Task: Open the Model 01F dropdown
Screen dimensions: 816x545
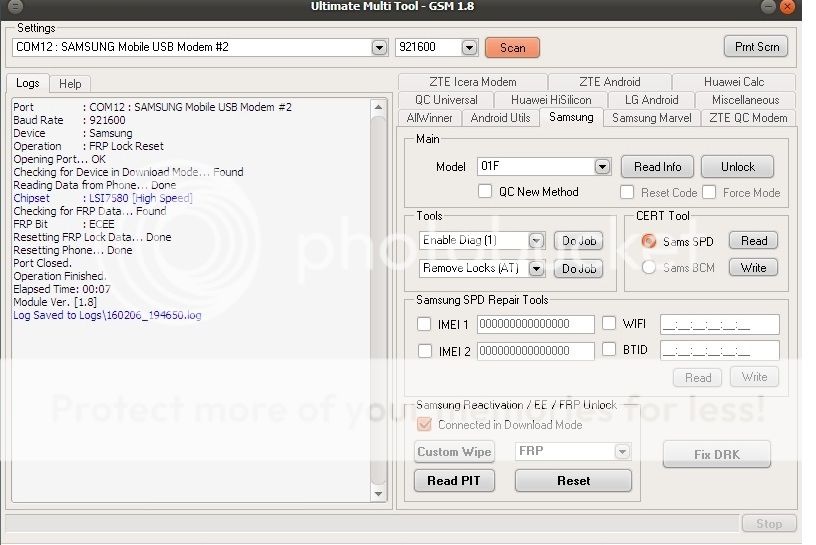Action: (602, 167)
